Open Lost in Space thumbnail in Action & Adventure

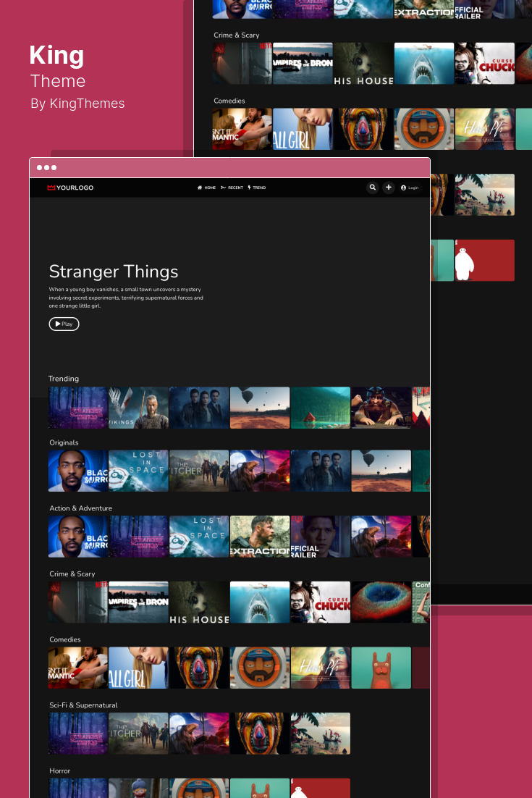click(x=199, y=537)
